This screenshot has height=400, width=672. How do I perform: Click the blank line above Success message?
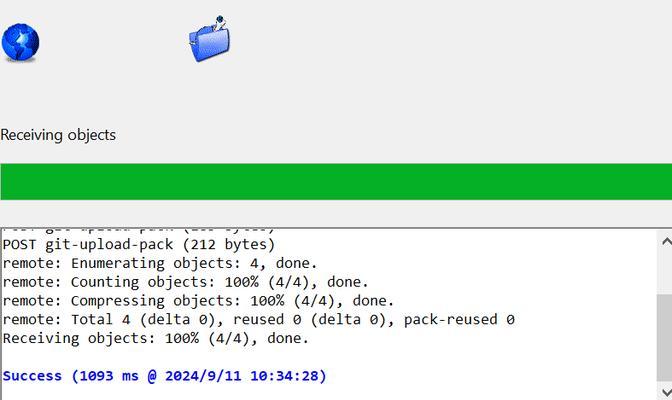pyautogui.click(x=329, y=357)
